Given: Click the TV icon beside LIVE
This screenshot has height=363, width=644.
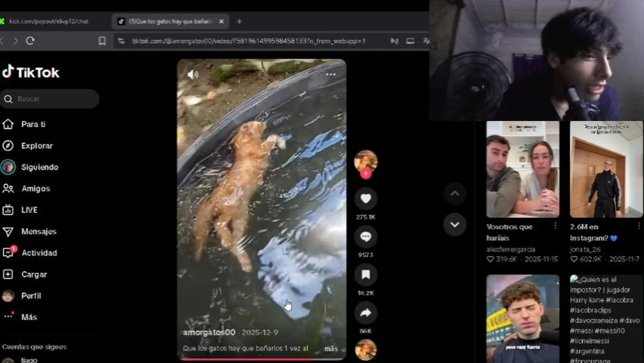Looking at the screenshot, I should (x=8, y=210).
